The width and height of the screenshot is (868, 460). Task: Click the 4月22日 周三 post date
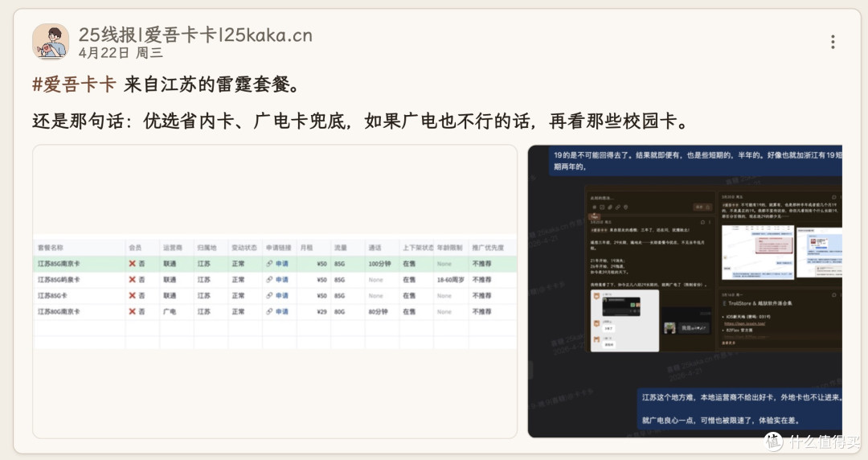pyautogui.click(x=121, y=52)
